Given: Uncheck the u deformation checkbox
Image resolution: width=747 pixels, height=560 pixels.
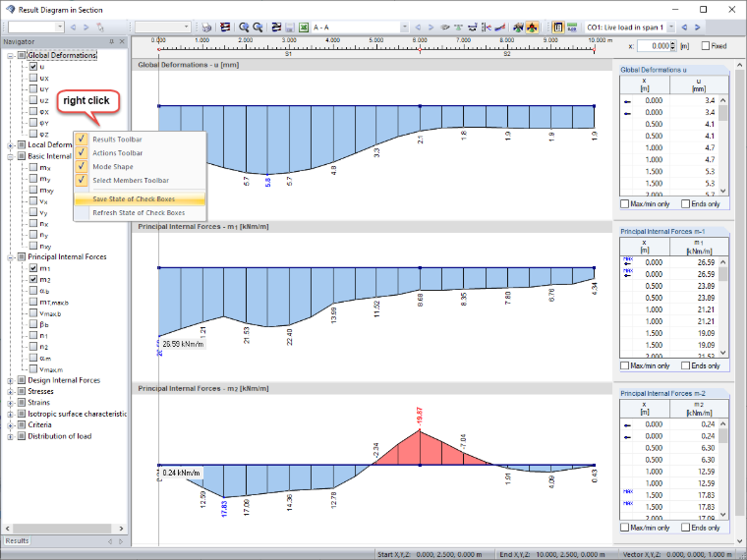Looking at the screenshot, I should (x=32, y=67).
